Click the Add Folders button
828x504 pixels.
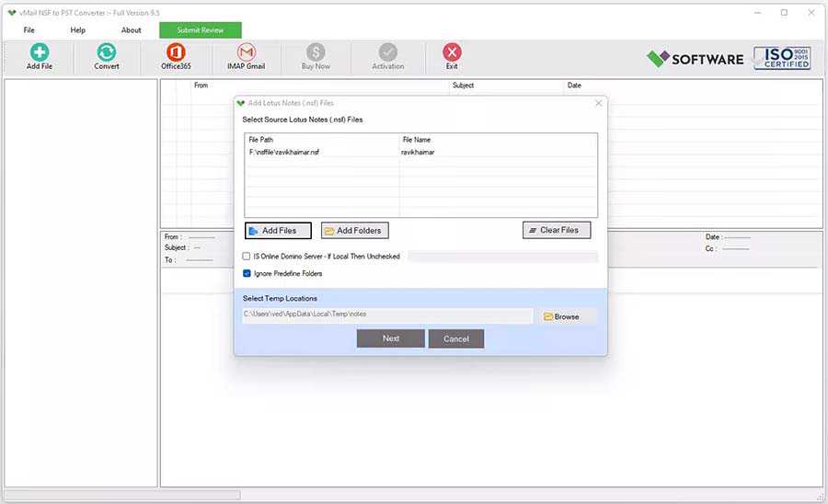click(355, 231)
